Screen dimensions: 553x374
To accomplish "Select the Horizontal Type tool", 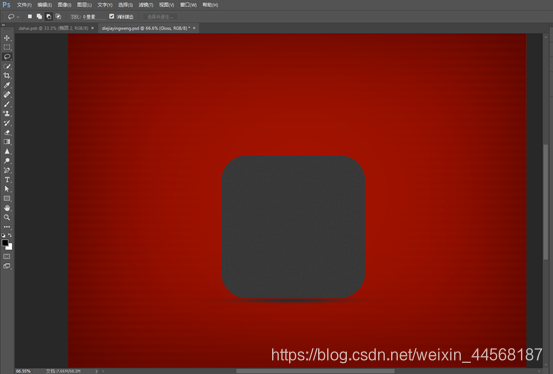I will click(7, 180).
